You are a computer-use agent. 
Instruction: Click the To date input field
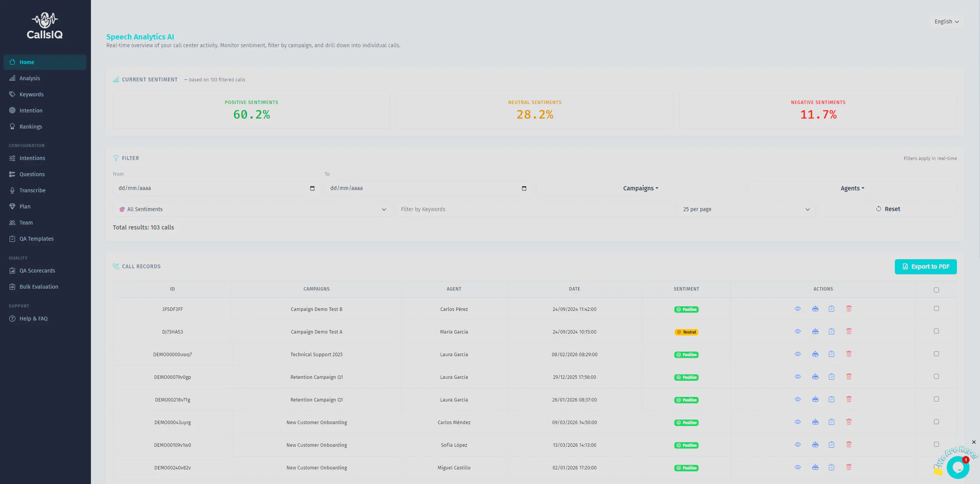click(428, 188)
